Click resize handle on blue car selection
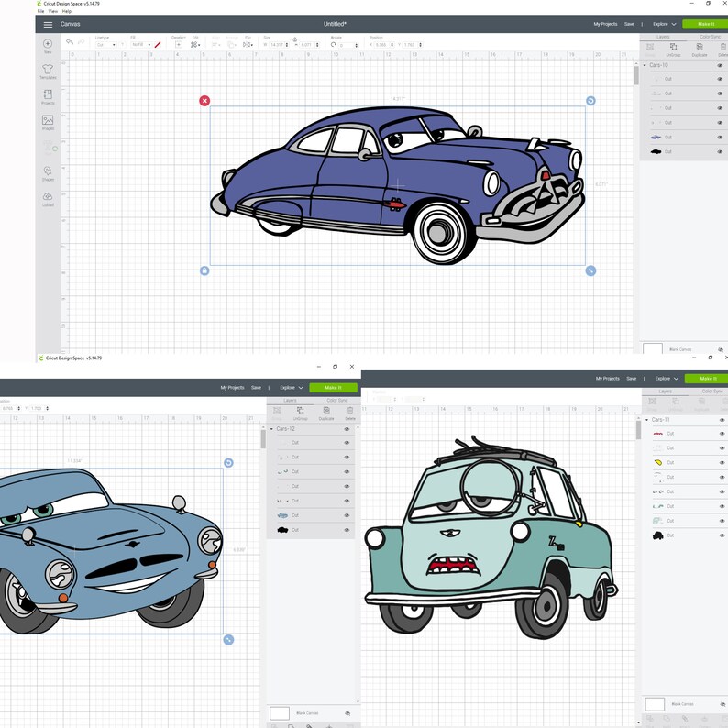 (x=228, y=640)
